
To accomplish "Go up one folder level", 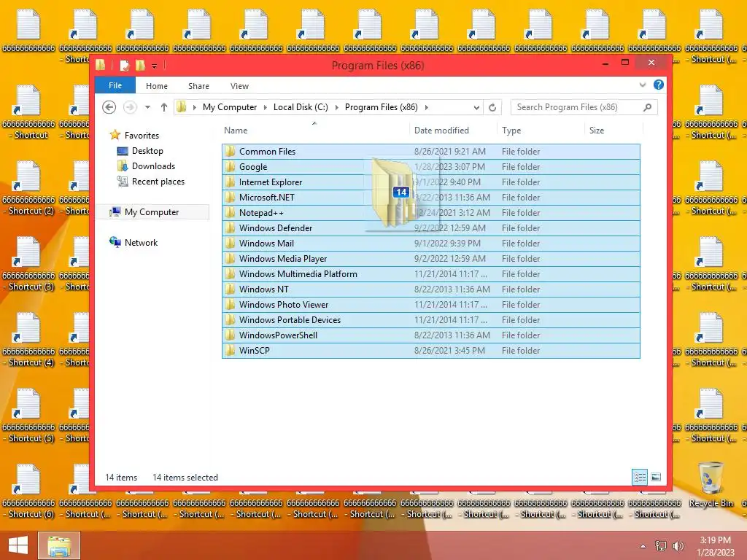I will tap(164, 108).
